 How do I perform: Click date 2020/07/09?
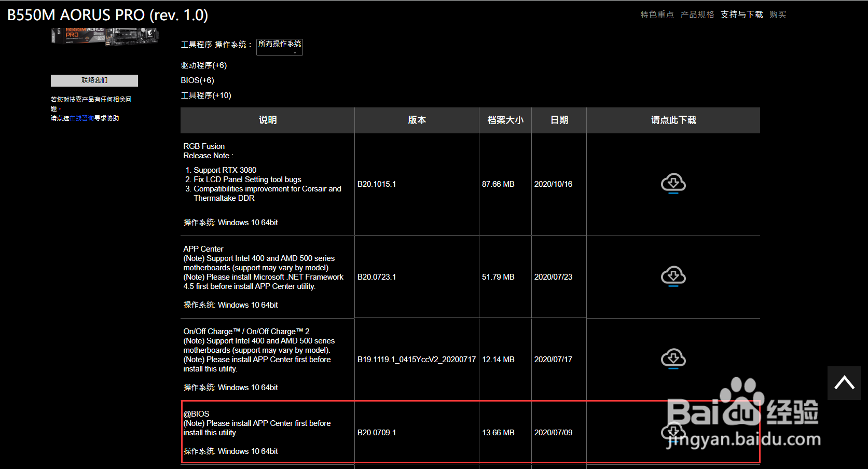[553, 433]
